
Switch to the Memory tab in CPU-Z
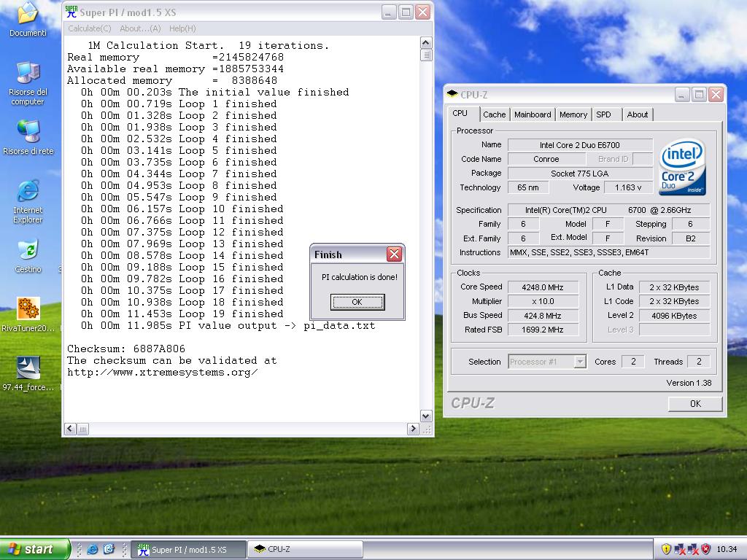tap(573, 114)
